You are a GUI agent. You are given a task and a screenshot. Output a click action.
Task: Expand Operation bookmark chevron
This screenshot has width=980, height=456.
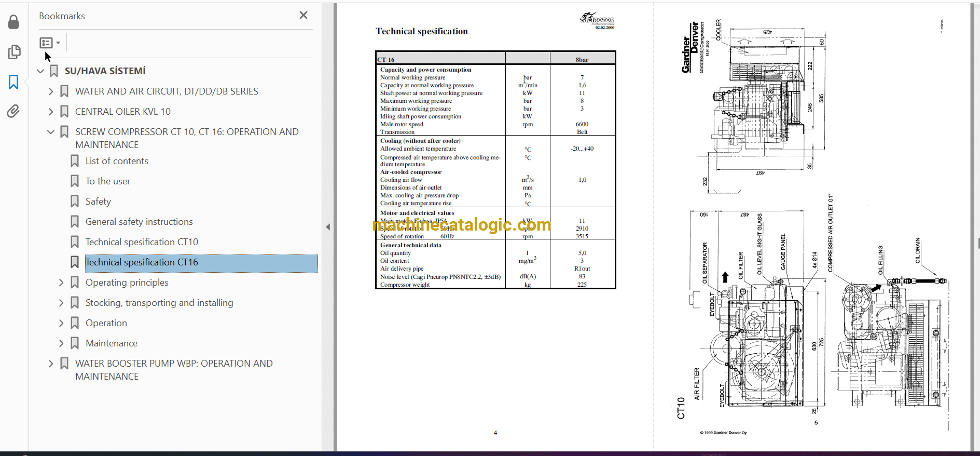61,323
